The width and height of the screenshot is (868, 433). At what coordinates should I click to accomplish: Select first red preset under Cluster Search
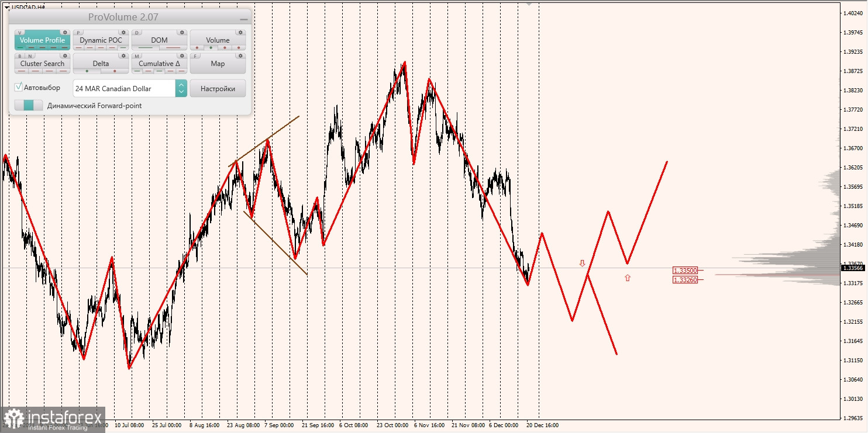(21, 71)
